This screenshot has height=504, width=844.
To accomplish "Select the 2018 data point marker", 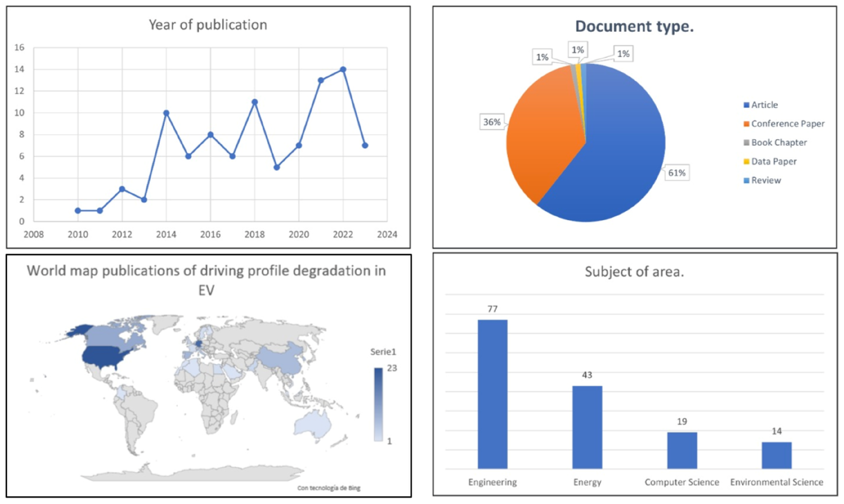I will 255,102.
